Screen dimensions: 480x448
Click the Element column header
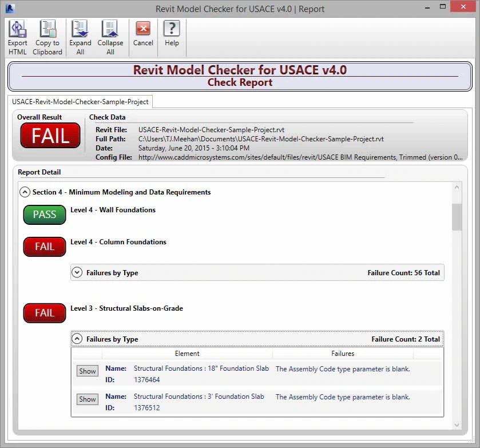(x=187, y=354)
